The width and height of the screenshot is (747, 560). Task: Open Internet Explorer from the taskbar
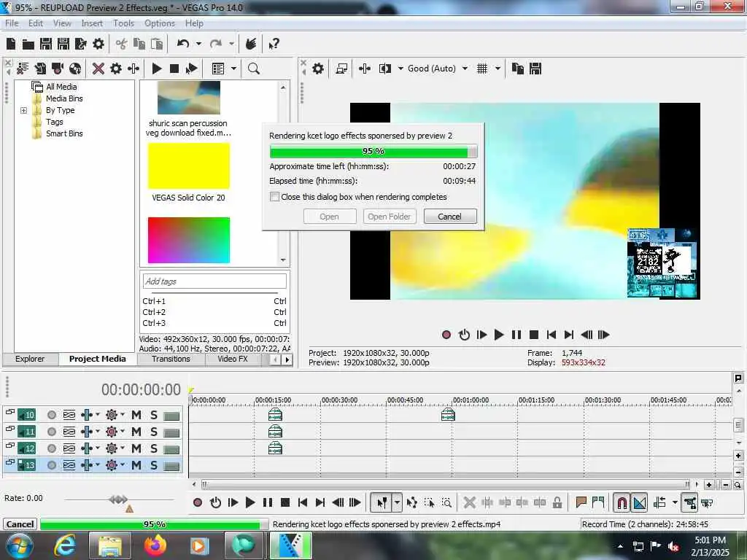pyautogui.click(x=65, y=545)
